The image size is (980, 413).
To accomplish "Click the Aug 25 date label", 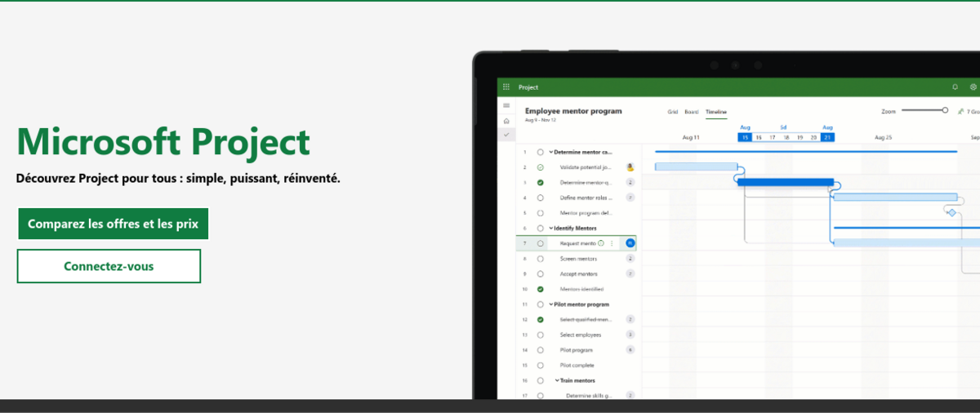I will pos(884,137).
